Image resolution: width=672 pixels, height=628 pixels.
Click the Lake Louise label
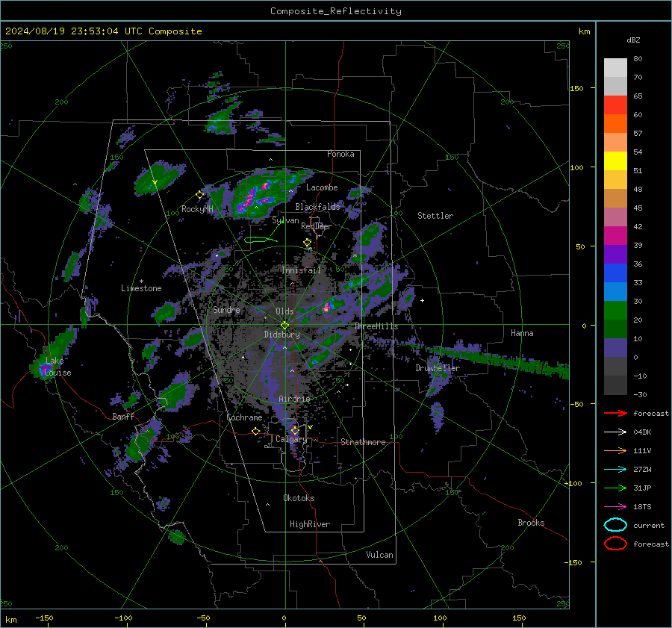click(57, 367)
